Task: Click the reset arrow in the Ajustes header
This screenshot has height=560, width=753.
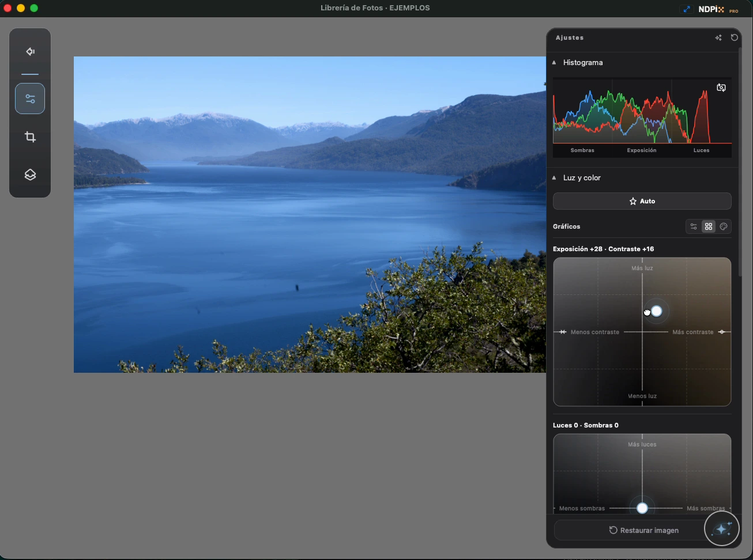Action: point(735,37)
